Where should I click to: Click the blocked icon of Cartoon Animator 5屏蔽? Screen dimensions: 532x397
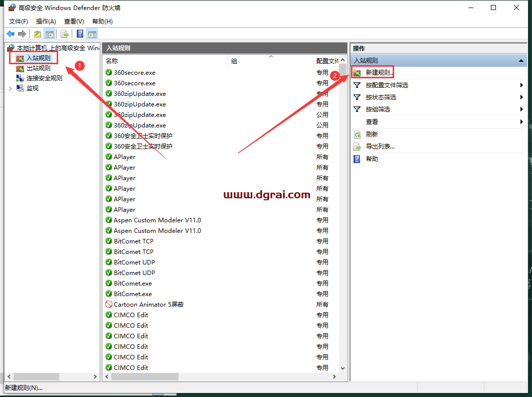(x=109, y=304)
